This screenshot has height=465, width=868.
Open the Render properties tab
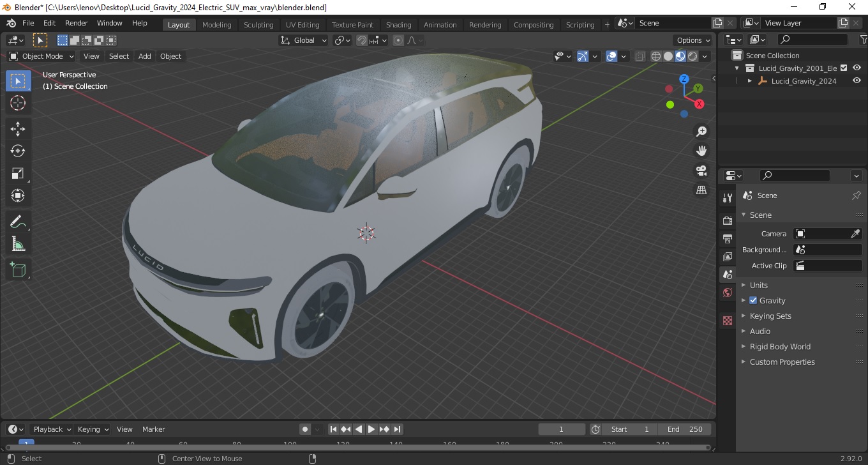728,220
